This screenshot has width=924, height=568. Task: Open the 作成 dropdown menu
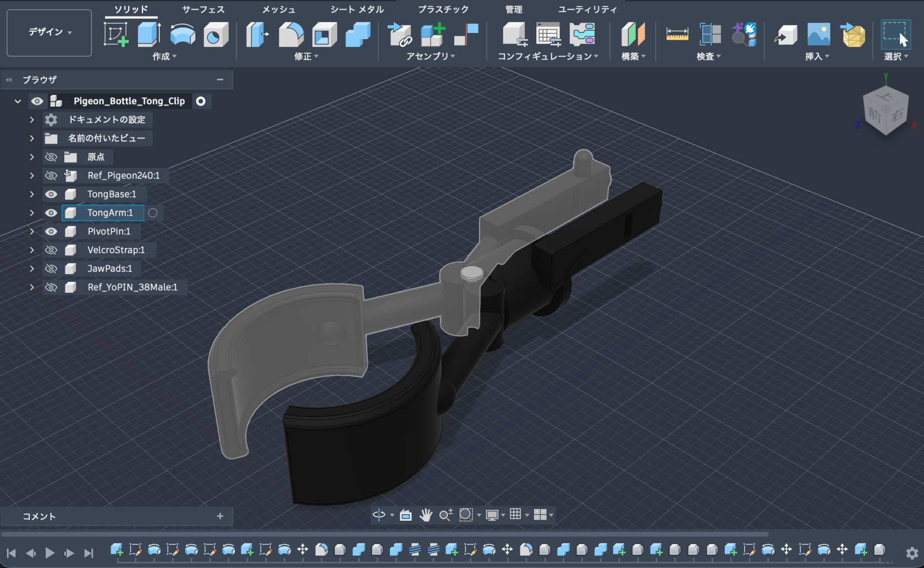164,56
